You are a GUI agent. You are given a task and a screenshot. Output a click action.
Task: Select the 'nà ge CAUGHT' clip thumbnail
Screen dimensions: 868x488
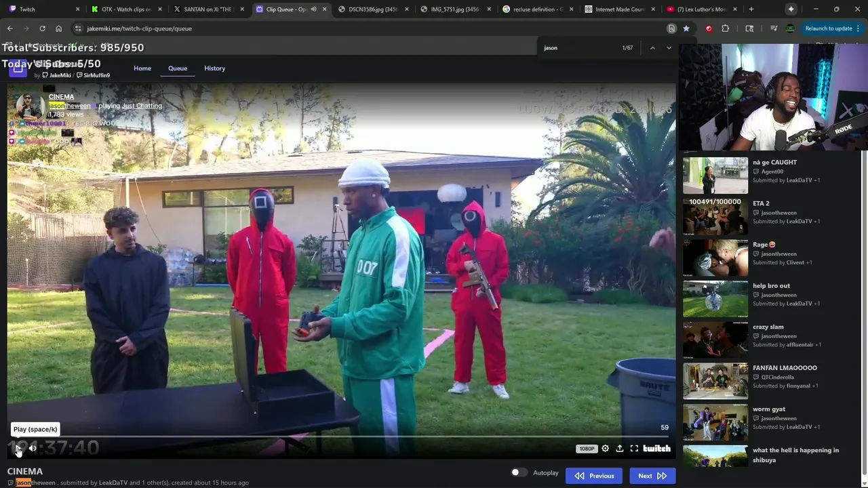point(715,176)
